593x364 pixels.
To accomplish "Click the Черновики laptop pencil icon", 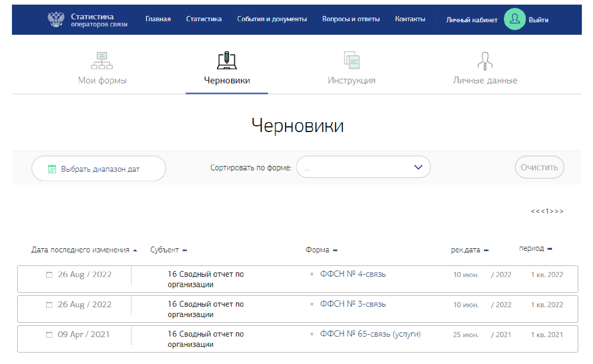I will tap(227, 61).
